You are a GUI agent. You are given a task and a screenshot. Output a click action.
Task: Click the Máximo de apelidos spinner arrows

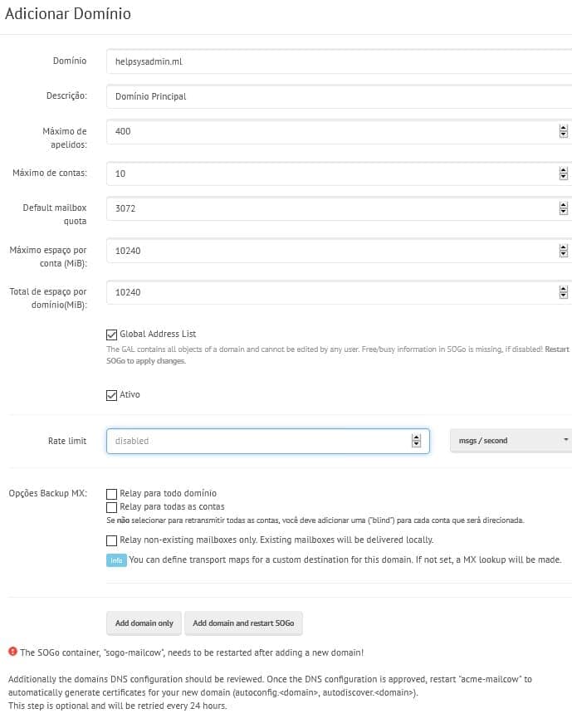[x=563, y=131]
